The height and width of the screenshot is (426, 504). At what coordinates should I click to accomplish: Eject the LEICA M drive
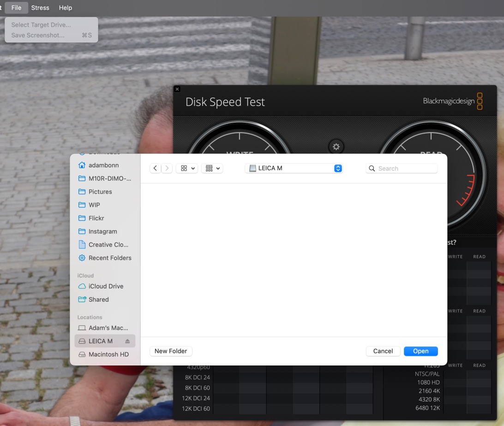point(127,341)
